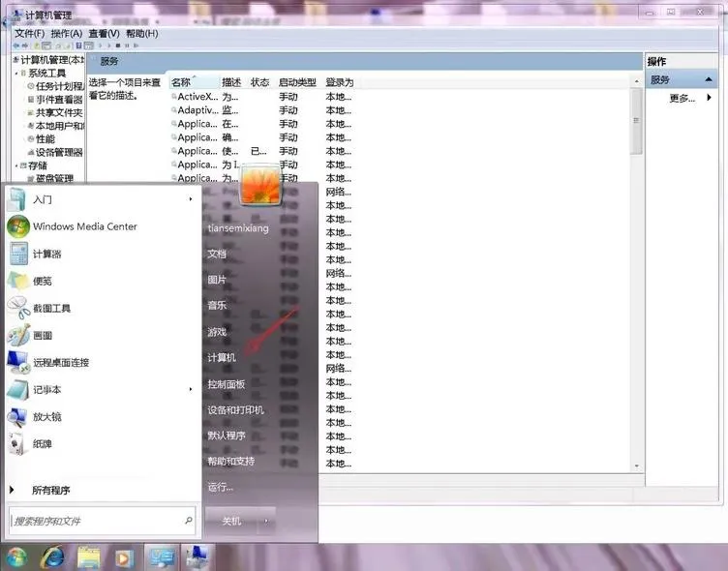Click the 搜索程序和文件 search box
The height and width of the screenshot is (571, 728).
click(x=103, y=521)
